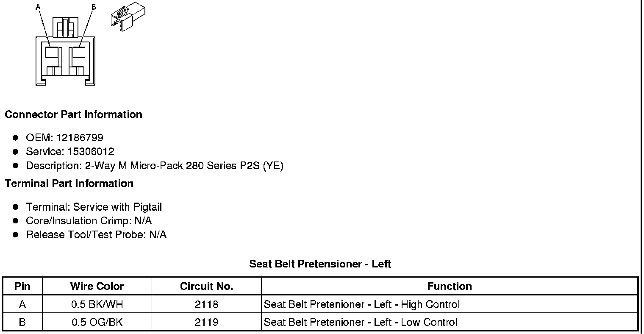Select terminal cavity A in connector diagram

[x=52, y=53]
